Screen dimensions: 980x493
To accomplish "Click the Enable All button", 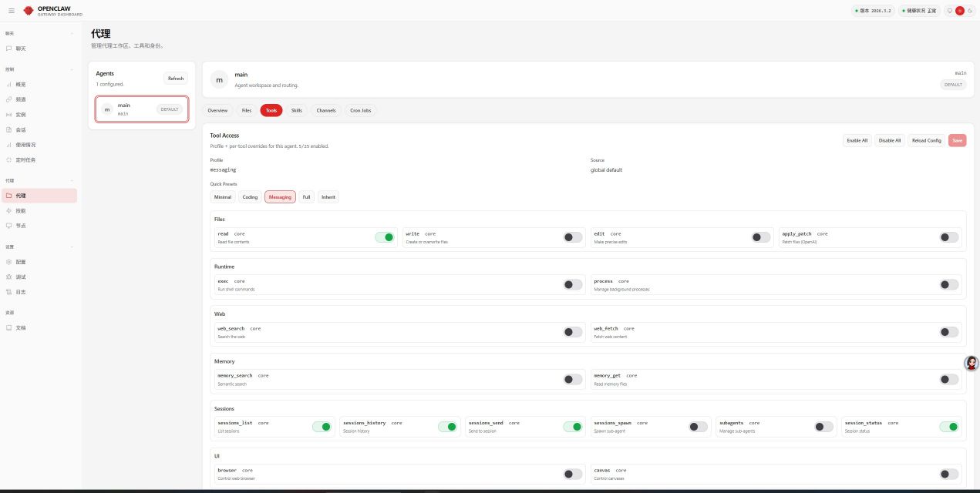I will point(857,140).
